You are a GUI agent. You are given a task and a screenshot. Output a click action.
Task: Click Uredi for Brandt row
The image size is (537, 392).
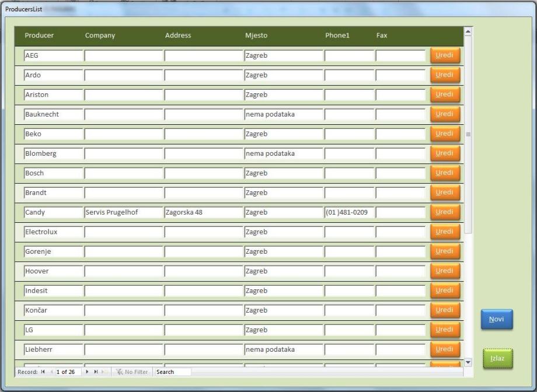pos(445,192)
